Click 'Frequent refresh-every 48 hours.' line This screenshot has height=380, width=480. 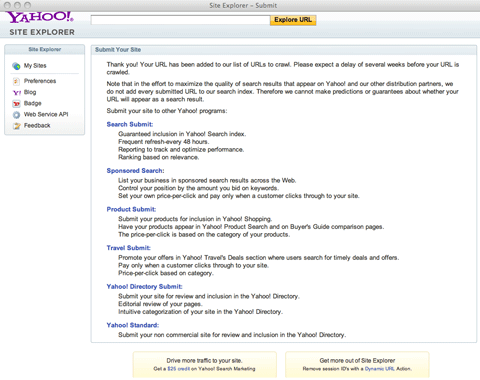163,142
